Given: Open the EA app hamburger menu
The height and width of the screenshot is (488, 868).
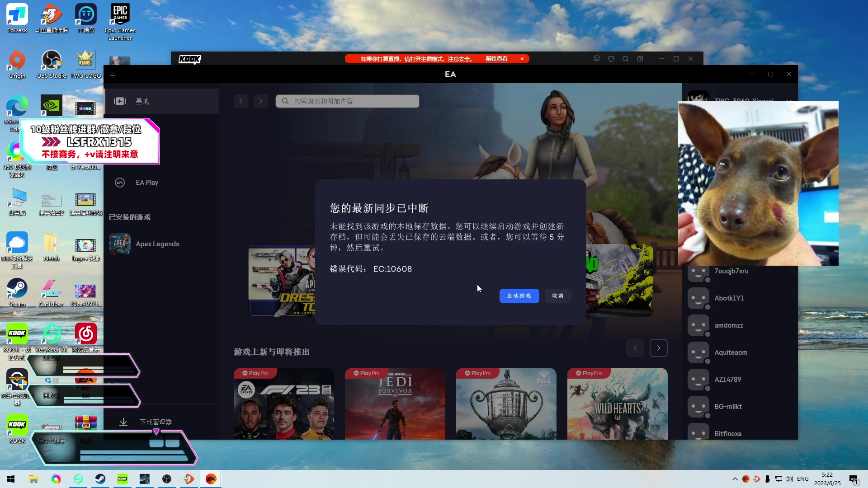Looking at the screenshot, I should [113, 74].
